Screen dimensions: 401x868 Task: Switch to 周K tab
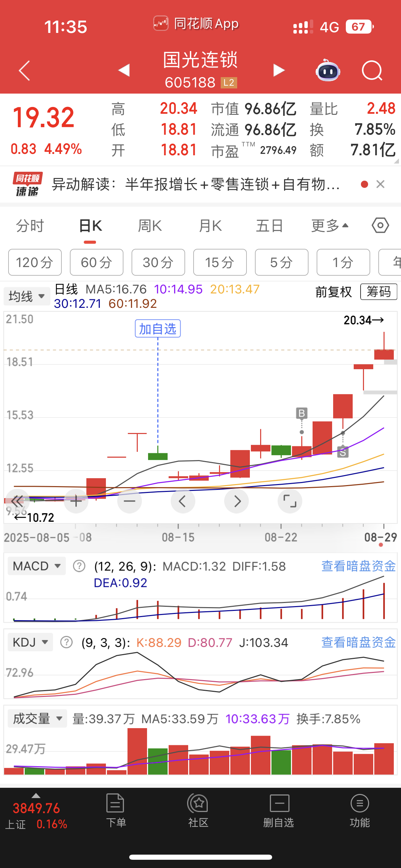click(150, 226)
